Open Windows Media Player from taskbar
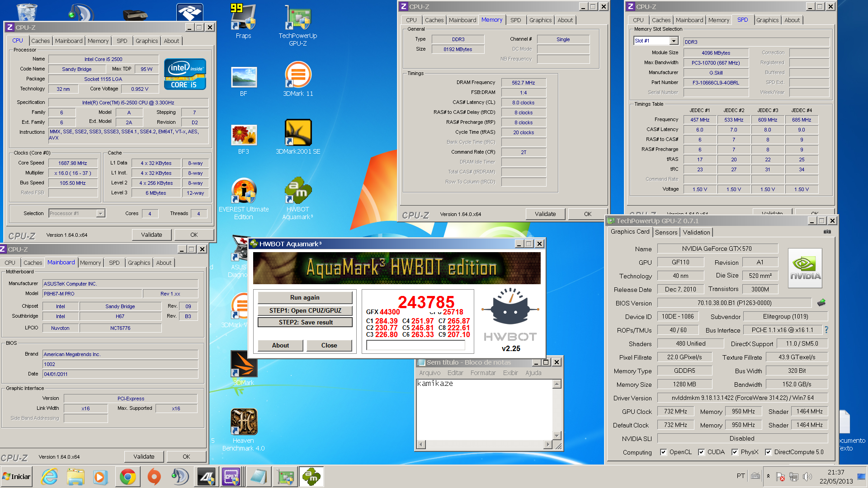The height and width of the screenshot is (488, 868). click(x=100, y=477)
